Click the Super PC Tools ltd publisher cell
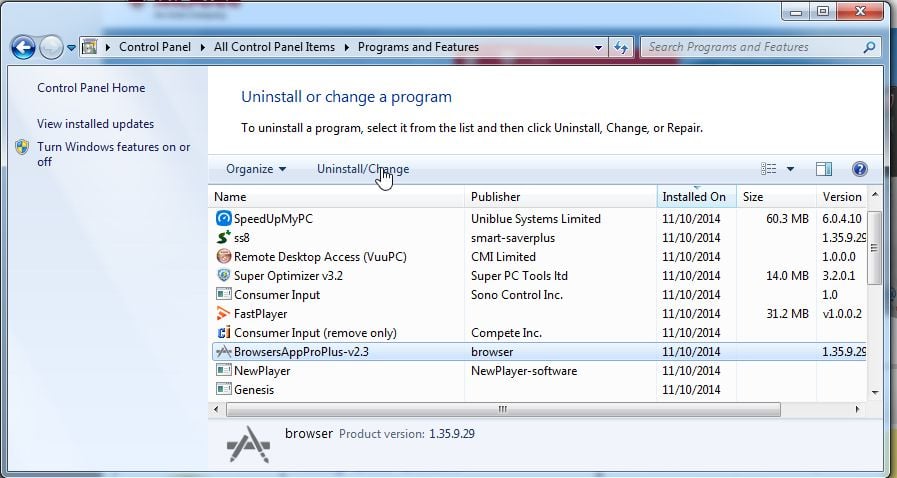 (x=519, y=276)
